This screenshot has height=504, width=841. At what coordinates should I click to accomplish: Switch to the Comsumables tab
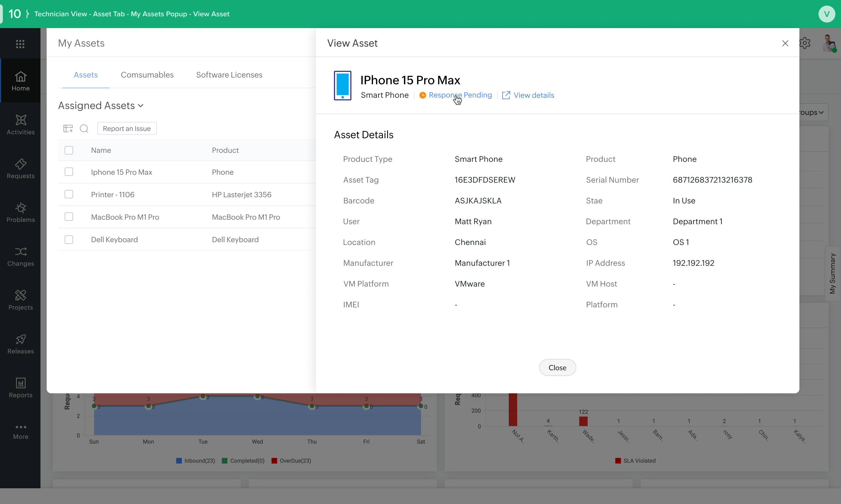(x=147, y=75)
